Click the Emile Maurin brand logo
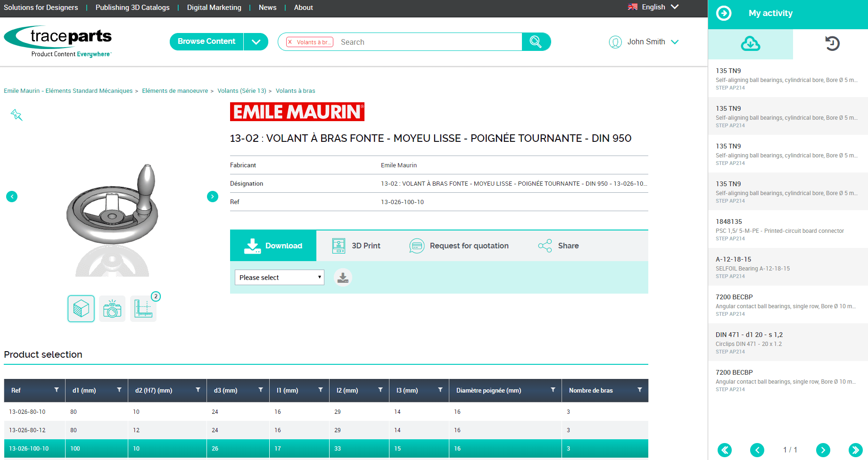 (x=297, y=112)
